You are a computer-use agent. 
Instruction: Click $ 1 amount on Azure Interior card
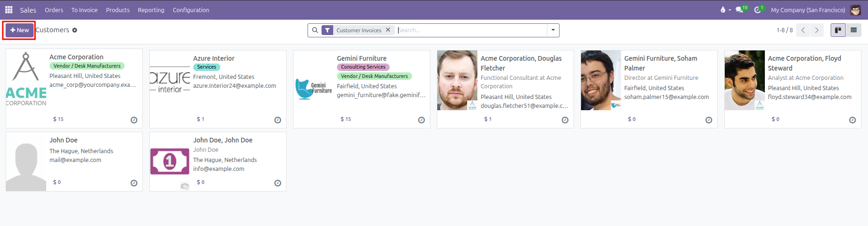pos(201,120)
